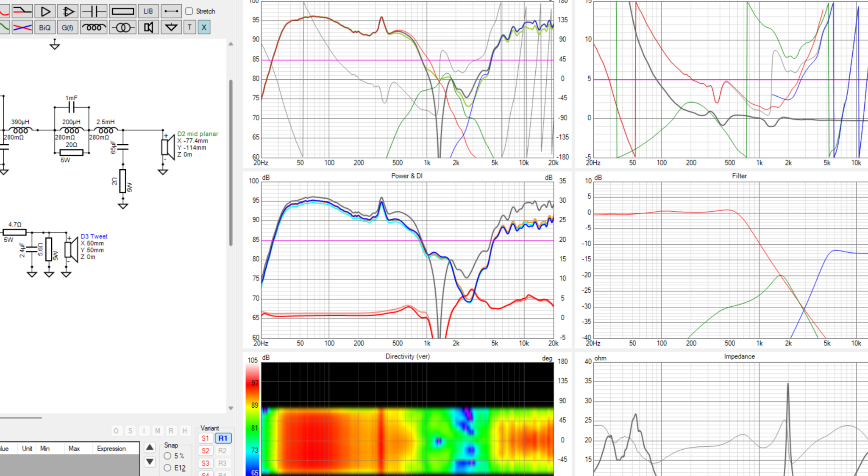This screenshot has width=868, height=476.
Task: Select the crossing red and blue lines tool
Action: pyautogui.click(x=22, y=28)
